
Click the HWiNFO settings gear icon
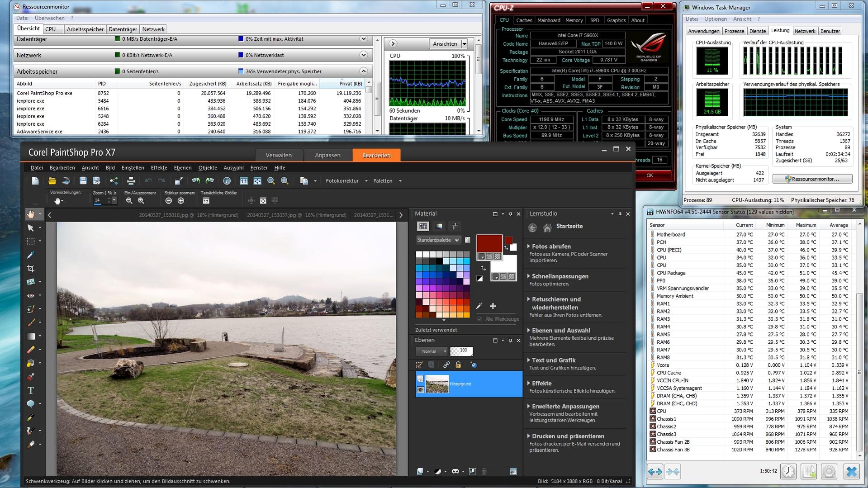click(829, 472)
